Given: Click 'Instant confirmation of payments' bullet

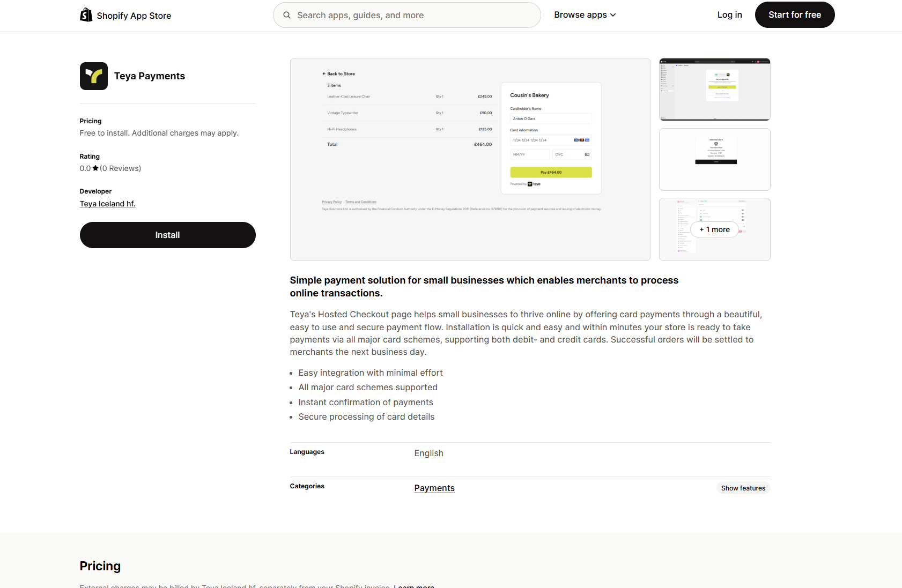Looking at the screenshot, I should (366, 402).
